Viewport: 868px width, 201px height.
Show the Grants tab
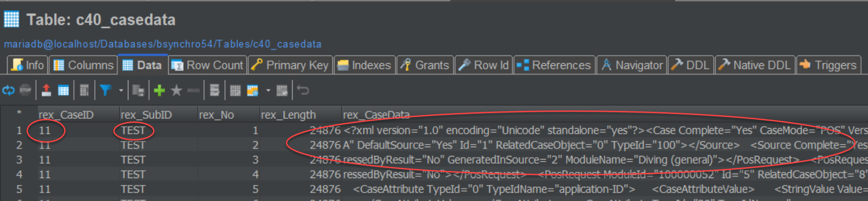[x=425, y=65]
